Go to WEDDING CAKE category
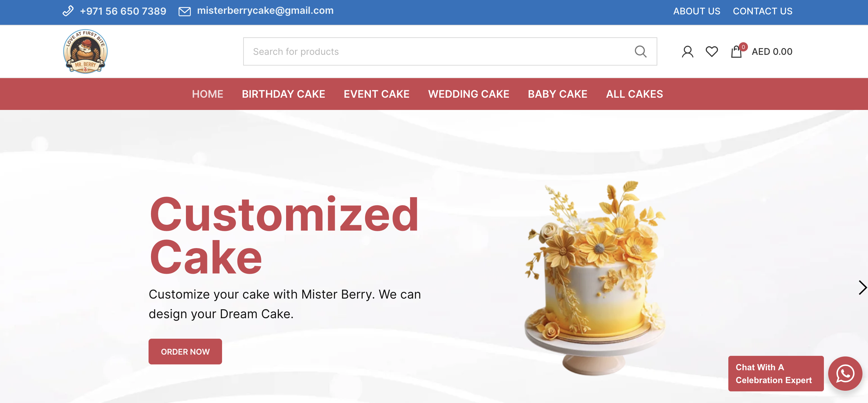 (468, 94)
